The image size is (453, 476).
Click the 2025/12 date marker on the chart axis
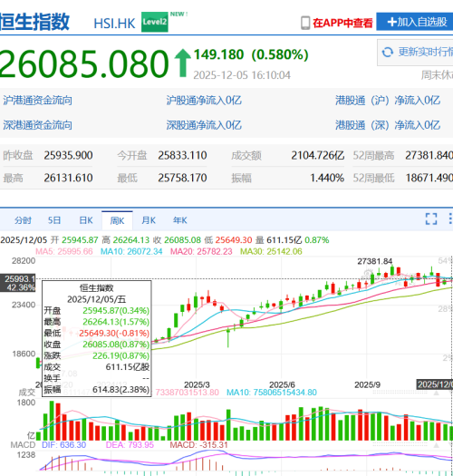pos(435,384)
